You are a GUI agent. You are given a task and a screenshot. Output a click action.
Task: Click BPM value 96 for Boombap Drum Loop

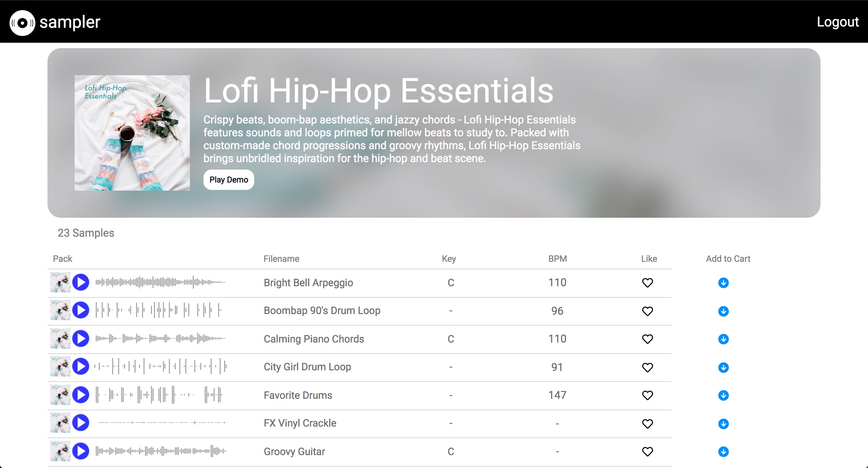557,311
